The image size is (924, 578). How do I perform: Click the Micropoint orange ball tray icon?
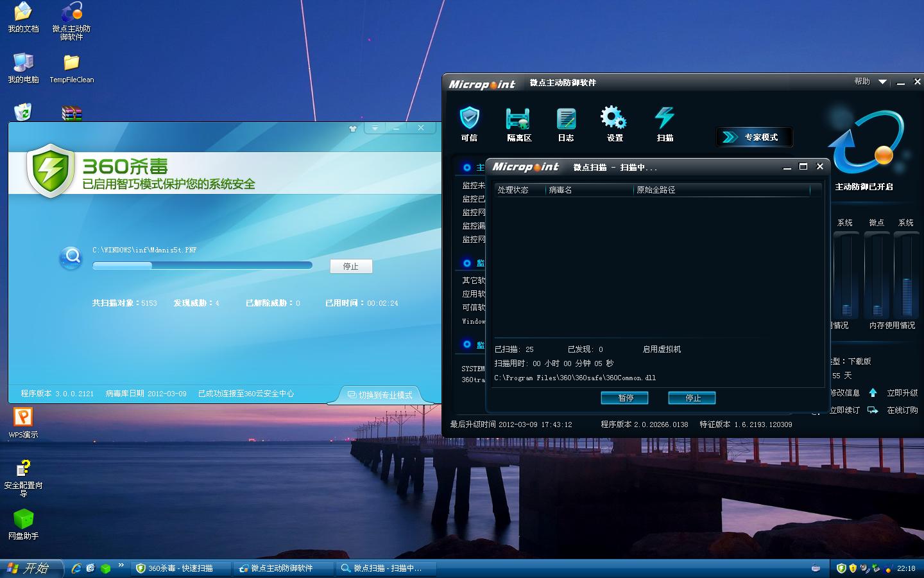pos(888,569)
